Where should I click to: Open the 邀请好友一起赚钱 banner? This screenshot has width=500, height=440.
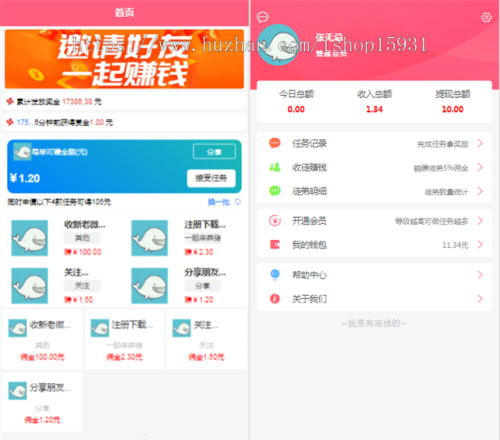pos(124,59)
